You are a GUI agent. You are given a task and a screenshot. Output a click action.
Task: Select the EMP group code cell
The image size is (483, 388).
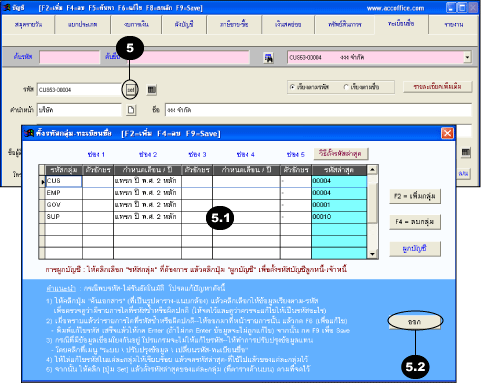(x=64, y=193)
